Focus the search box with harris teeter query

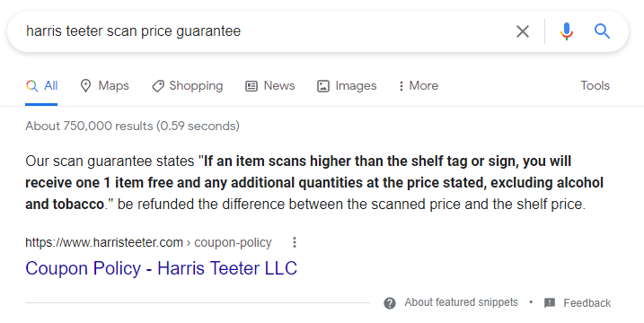263,31
